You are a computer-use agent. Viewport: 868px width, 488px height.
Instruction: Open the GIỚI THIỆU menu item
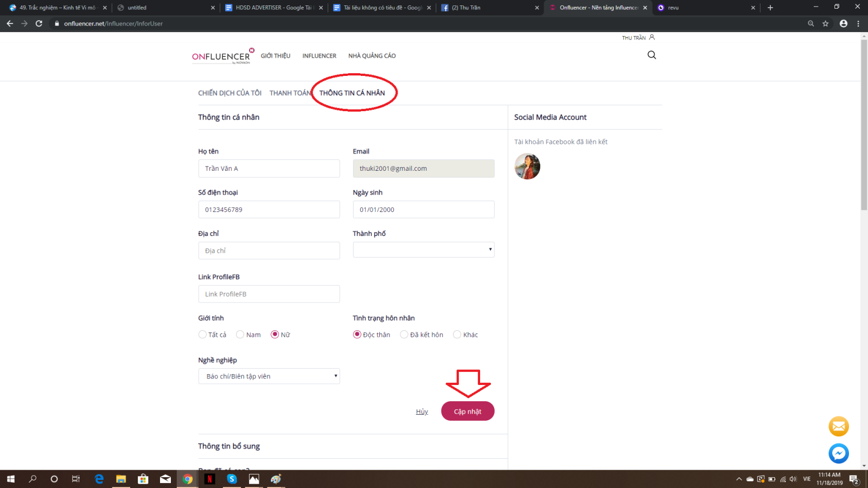[x=276, y=56]
